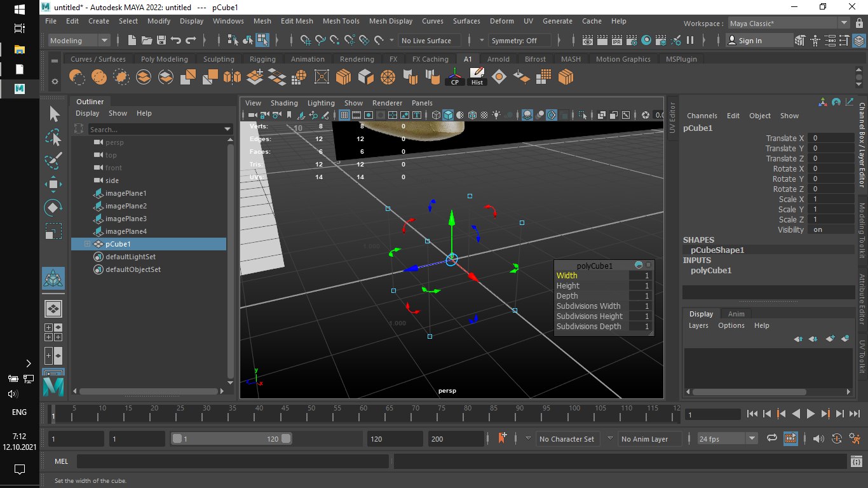
Task: Activate the Scale tool in toolbox
Action: pyautogui.click(x=54, y=231)
